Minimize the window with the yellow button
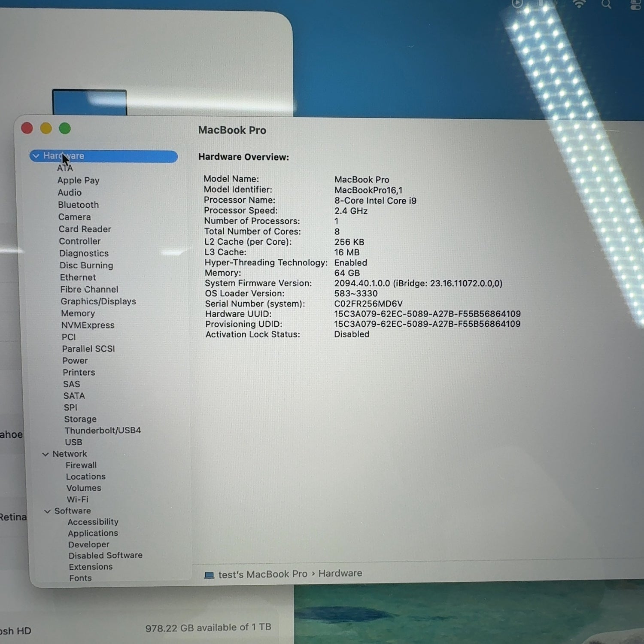Screen dimensions: 644x644 click(46, 128)
